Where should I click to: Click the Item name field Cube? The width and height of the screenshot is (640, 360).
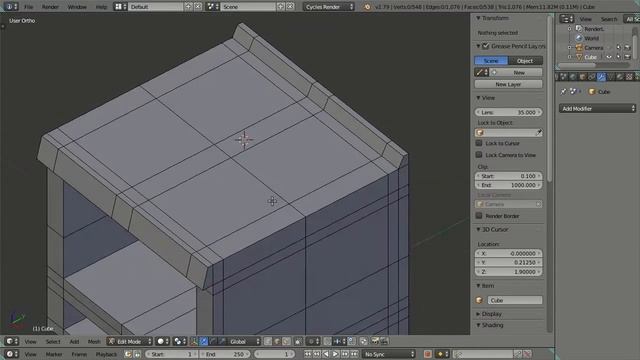515,300
